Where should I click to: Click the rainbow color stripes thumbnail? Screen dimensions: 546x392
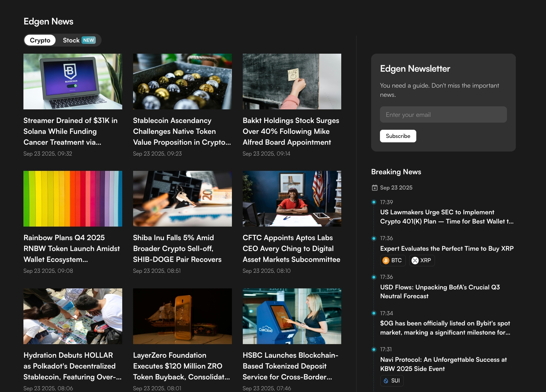pos(73,199)
